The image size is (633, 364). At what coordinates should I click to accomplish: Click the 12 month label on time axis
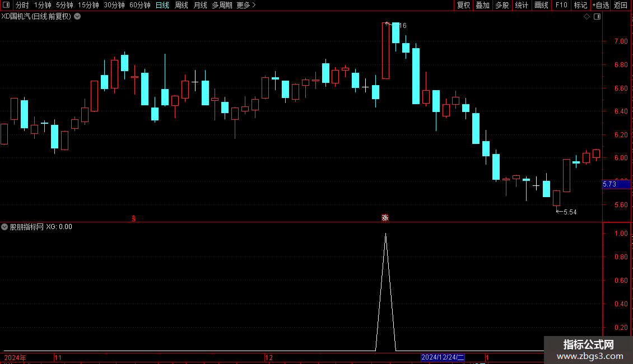point(269,357)
